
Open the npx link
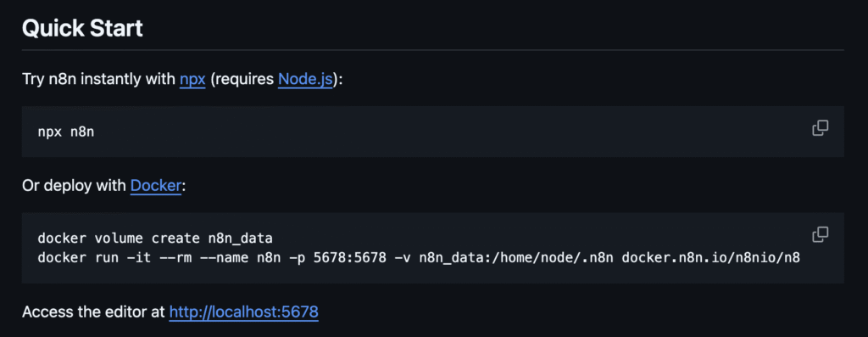click(x=192, y=79)
